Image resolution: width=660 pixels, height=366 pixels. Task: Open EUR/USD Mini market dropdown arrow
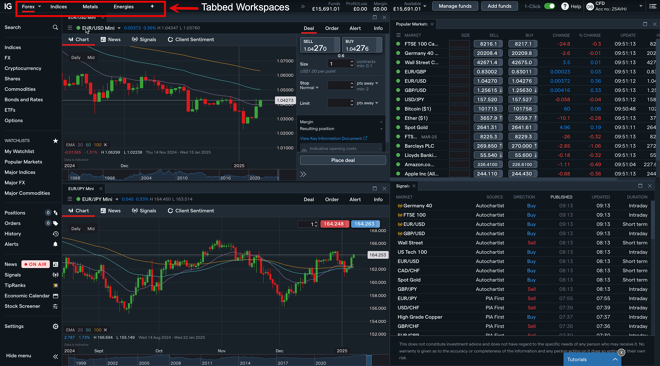click(119, 28)
